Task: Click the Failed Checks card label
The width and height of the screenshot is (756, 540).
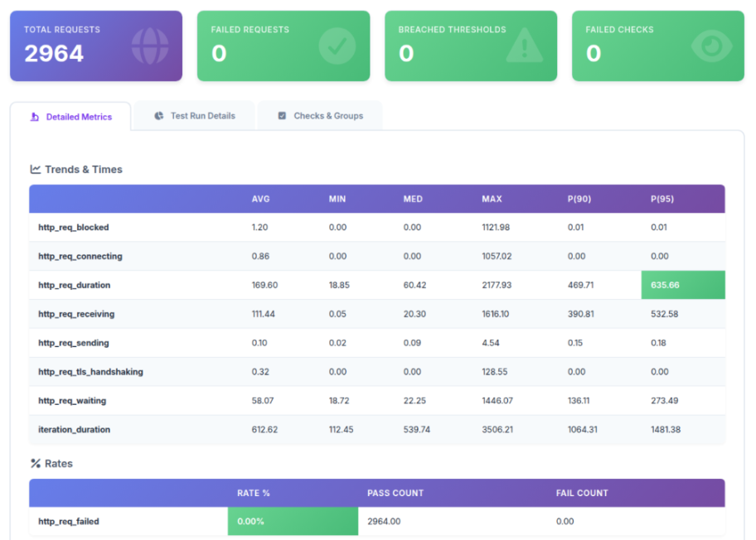Action: click(619, 29)
